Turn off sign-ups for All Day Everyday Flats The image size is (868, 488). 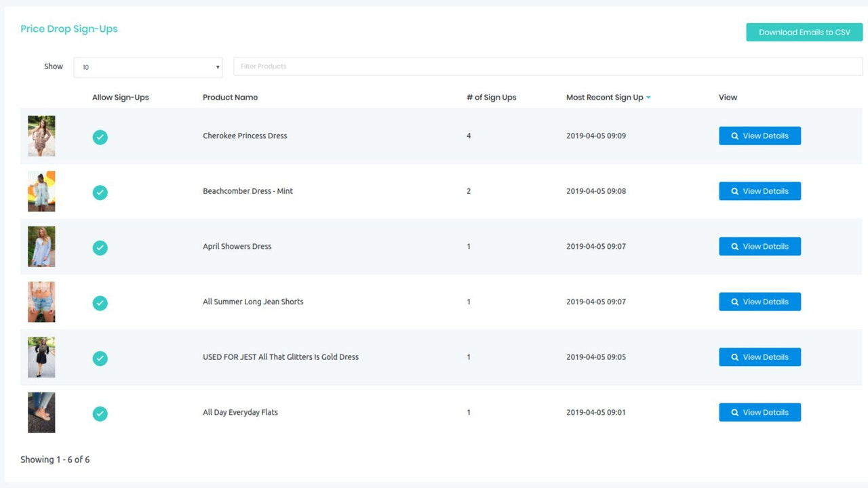(x=100, y=413)
